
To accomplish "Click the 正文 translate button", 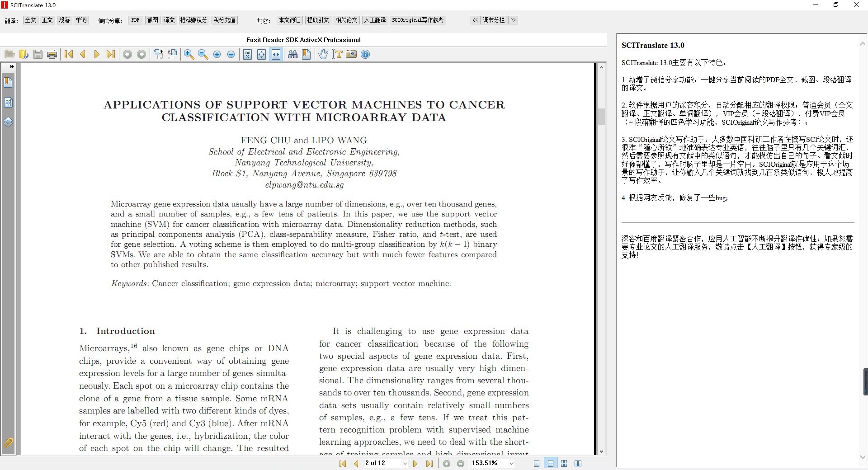I will (47, 20).
